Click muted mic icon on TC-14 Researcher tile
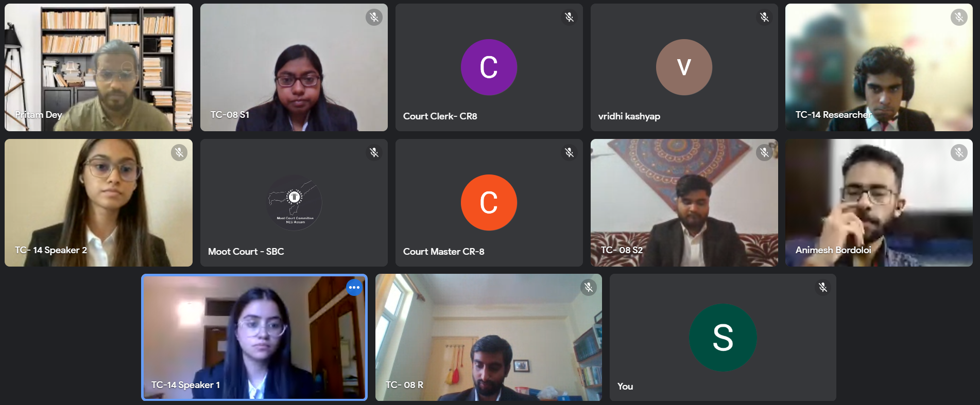 pyautogui.click(x=959, y=17)
